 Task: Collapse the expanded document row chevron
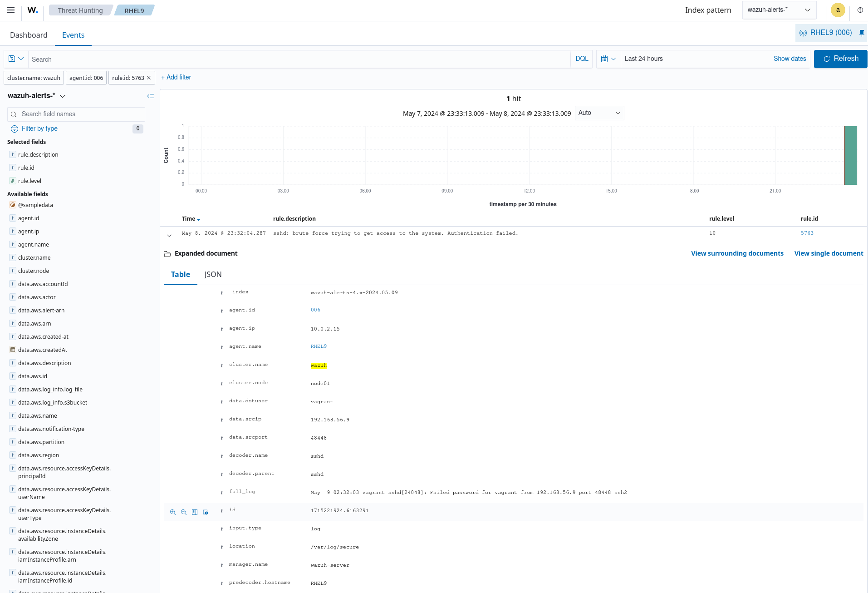pos(169,235)
